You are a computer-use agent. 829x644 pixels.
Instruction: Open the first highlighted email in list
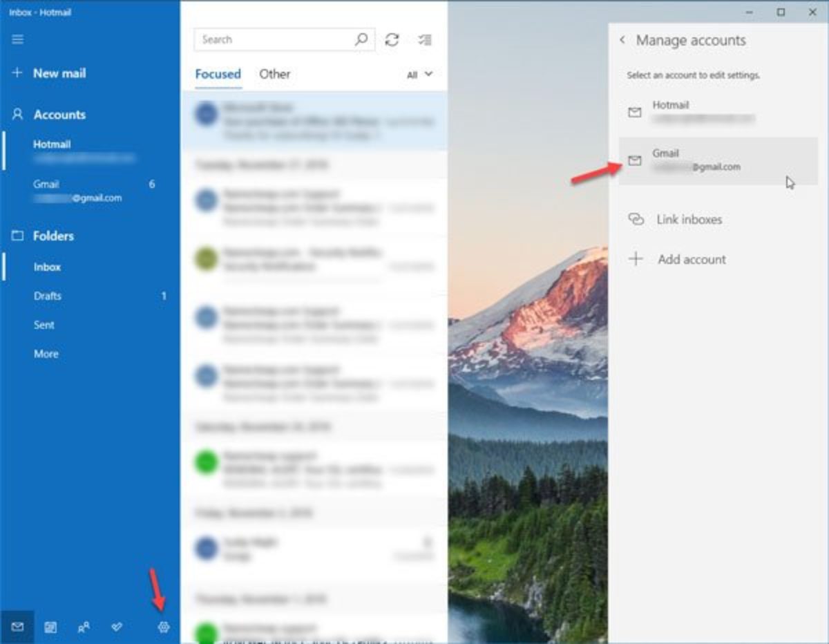(314, 121)
